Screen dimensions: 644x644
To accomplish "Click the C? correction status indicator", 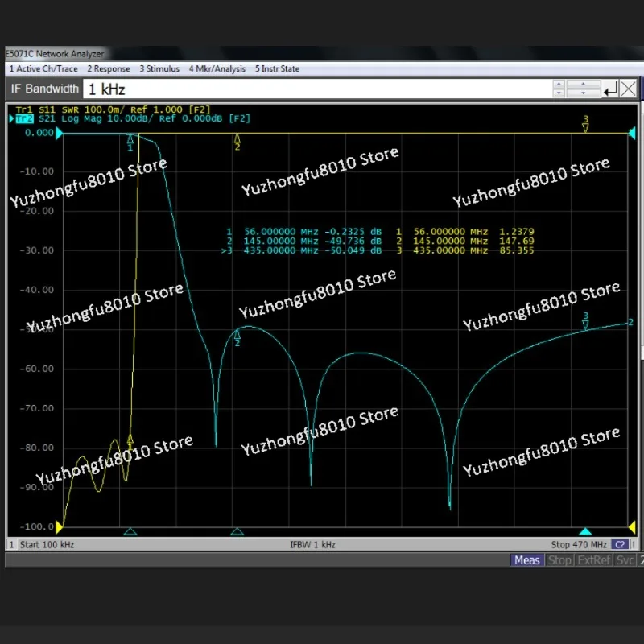I will point(620,545).
